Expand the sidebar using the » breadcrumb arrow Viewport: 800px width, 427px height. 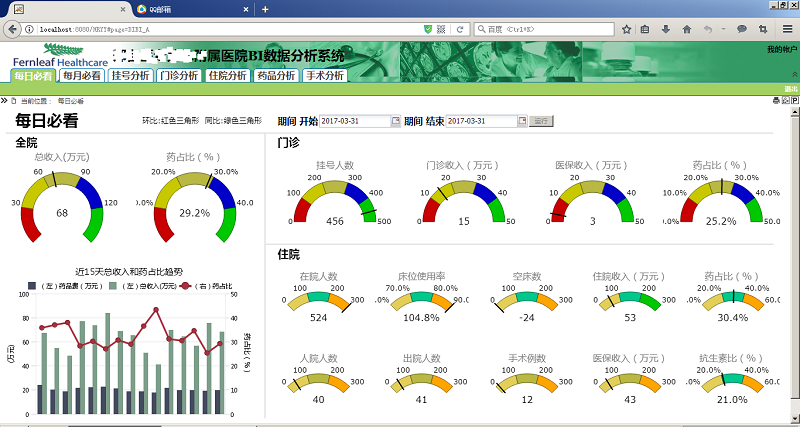(x=5, y=101)
